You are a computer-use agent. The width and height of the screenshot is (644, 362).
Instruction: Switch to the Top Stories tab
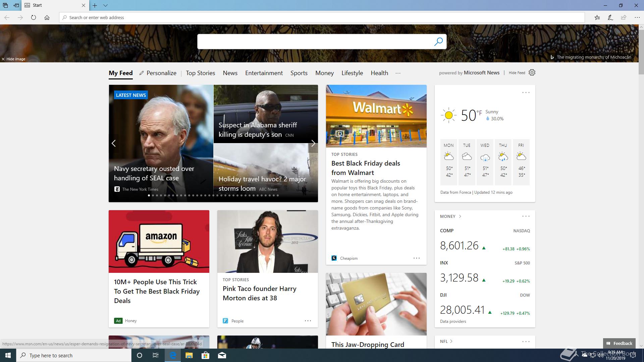(200, 73)
